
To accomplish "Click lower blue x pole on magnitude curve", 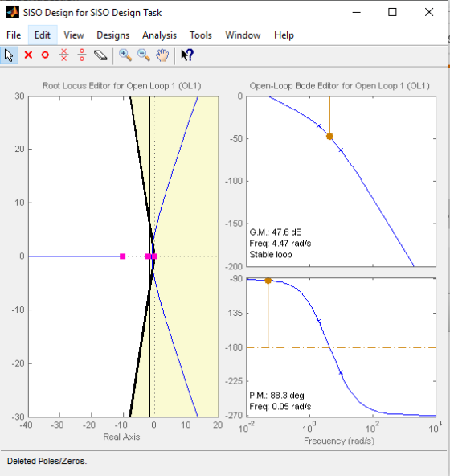I will point(341,150).
